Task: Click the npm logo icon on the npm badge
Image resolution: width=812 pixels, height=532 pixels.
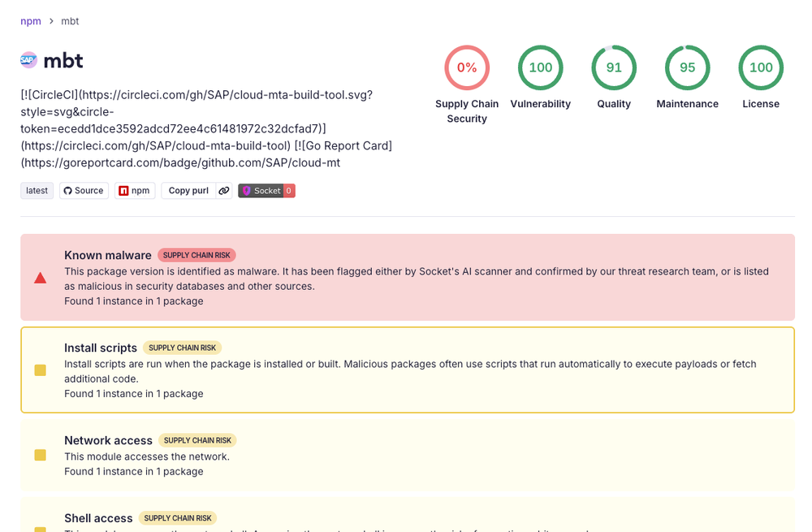Action: tap(122, 190)
